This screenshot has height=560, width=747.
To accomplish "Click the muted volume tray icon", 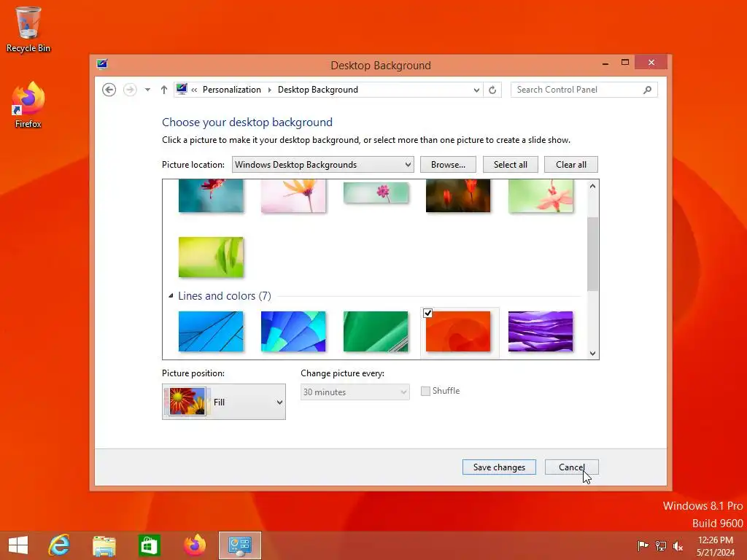I will click(x=678, y=545).
